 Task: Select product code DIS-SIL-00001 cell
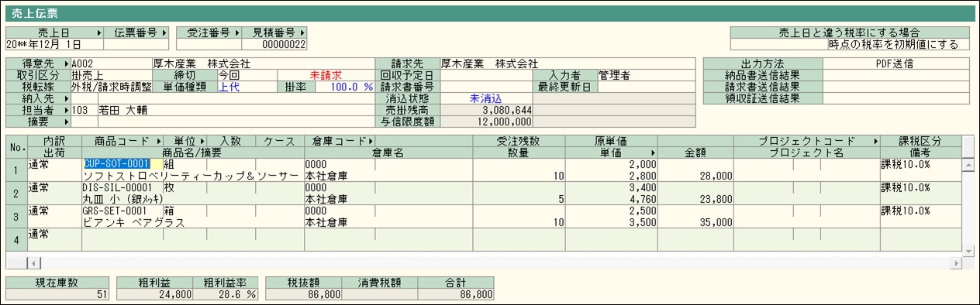(122, 187)
